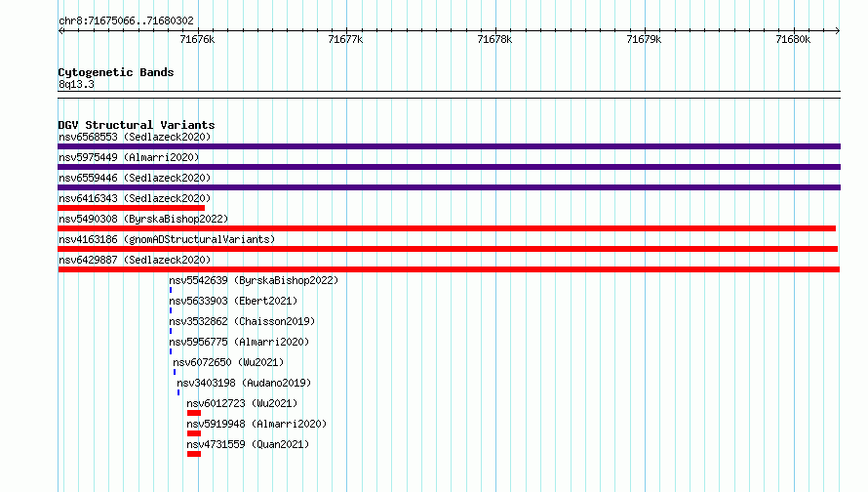This screenshot has height=492, width=868.
Task: Click nsv6072650 (Wu2021) label
Action: pyautogui.click(x=228, y=362)
